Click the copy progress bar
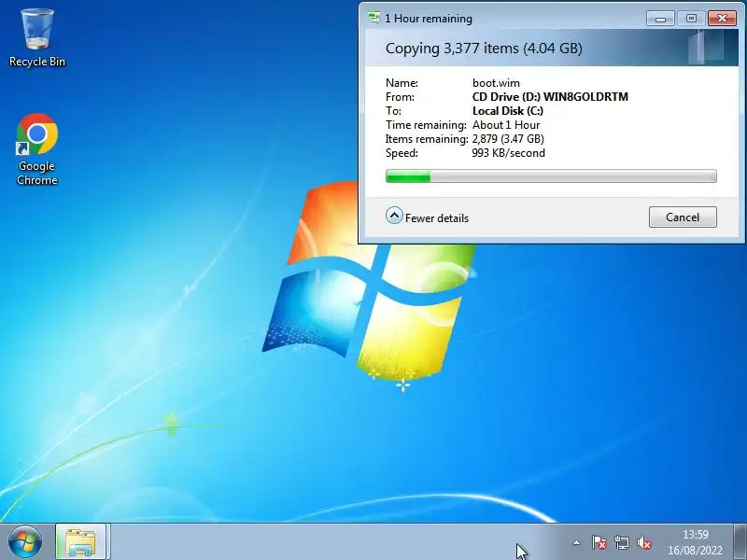 click(551, 175)
